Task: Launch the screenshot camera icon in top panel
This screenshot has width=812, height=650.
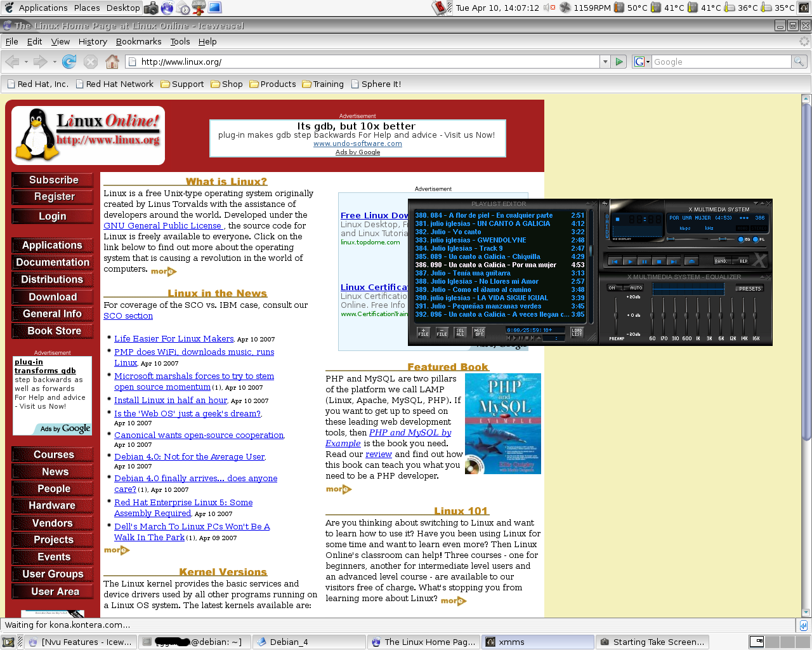Action: (x=151, y=8)
